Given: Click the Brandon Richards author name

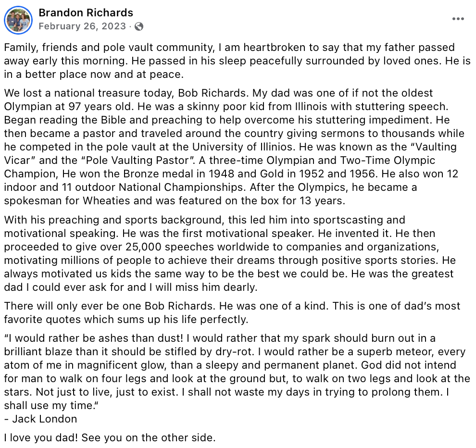Looking at the screenshot, I should click(x=86, y=13).
